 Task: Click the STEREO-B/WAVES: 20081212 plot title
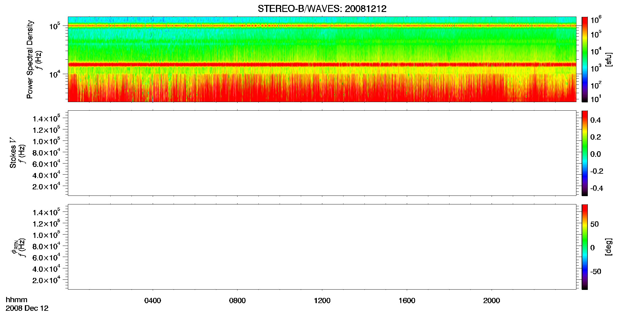(322, 9)
